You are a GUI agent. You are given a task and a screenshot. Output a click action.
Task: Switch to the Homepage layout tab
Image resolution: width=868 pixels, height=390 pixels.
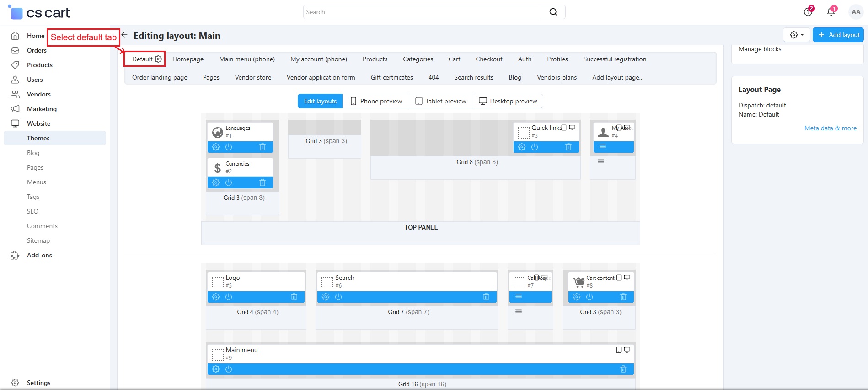tap(188, 59)
